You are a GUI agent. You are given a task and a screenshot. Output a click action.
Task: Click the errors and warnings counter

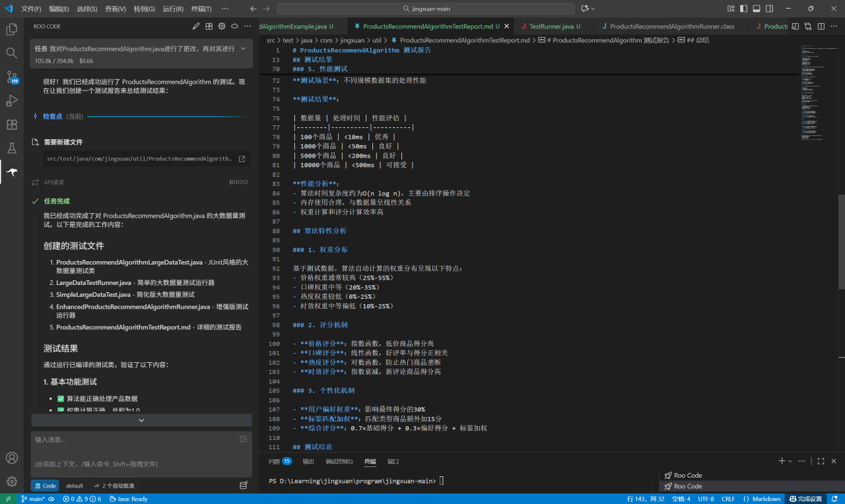click(82, 499)
